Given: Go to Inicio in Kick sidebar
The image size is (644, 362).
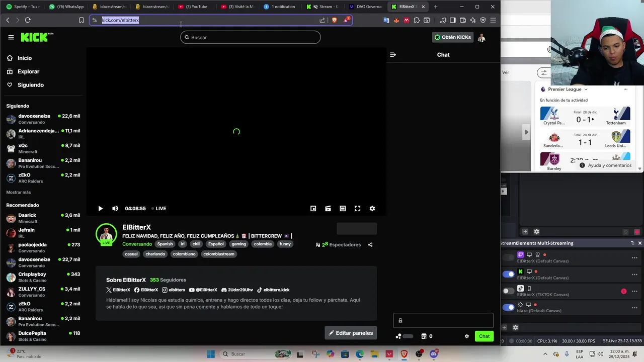Looking at the screenshot, I should [x=20, y=58].
